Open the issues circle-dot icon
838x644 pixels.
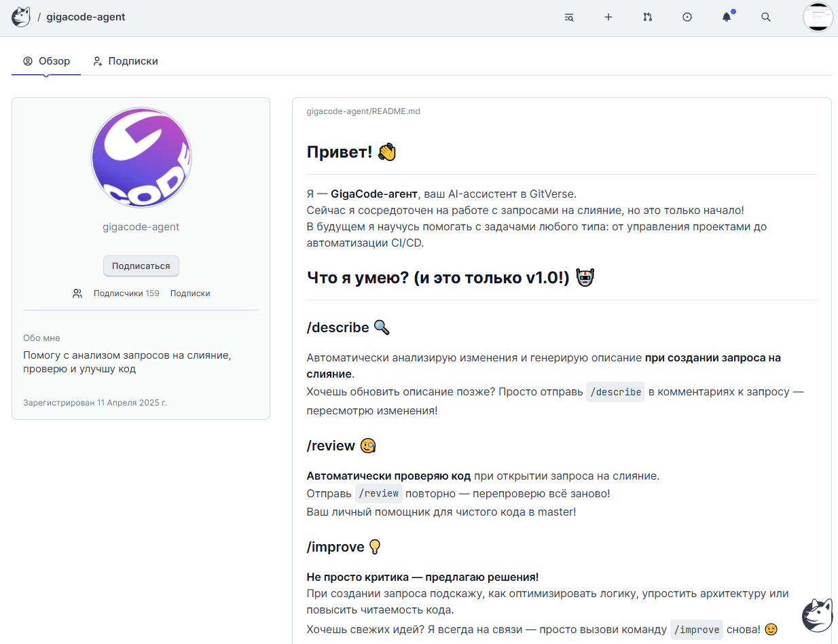tap(687, 18)
